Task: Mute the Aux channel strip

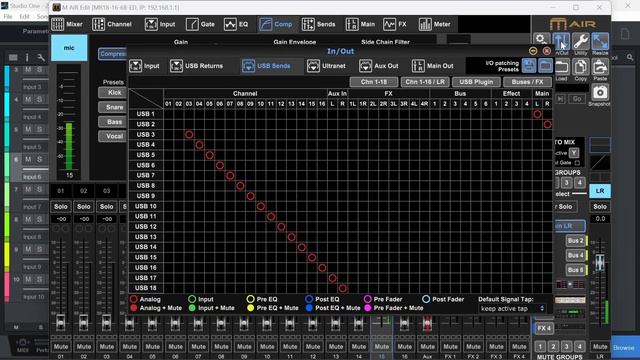Action: [x=427, y=347]
